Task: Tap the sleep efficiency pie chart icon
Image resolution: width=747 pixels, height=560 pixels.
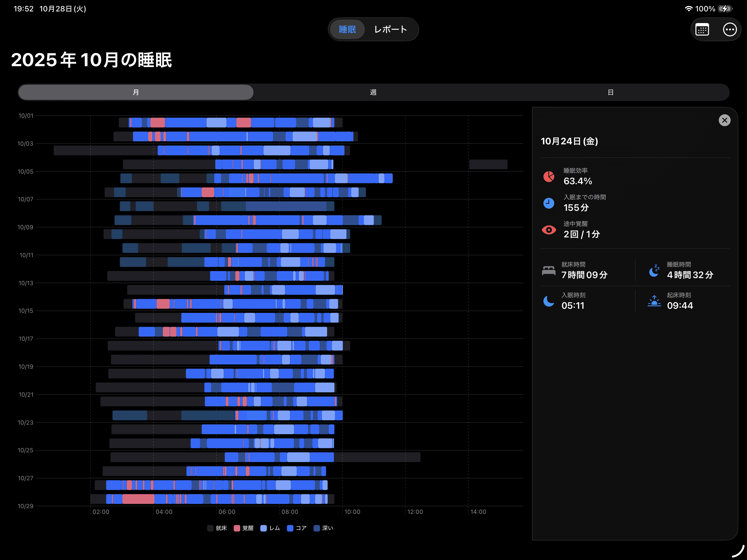Action: 549,176
